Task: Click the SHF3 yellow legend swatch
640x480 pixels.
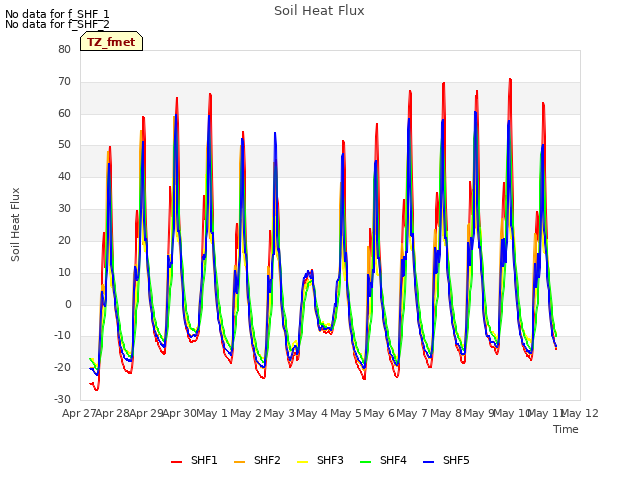Action: [x=302, y=462]
